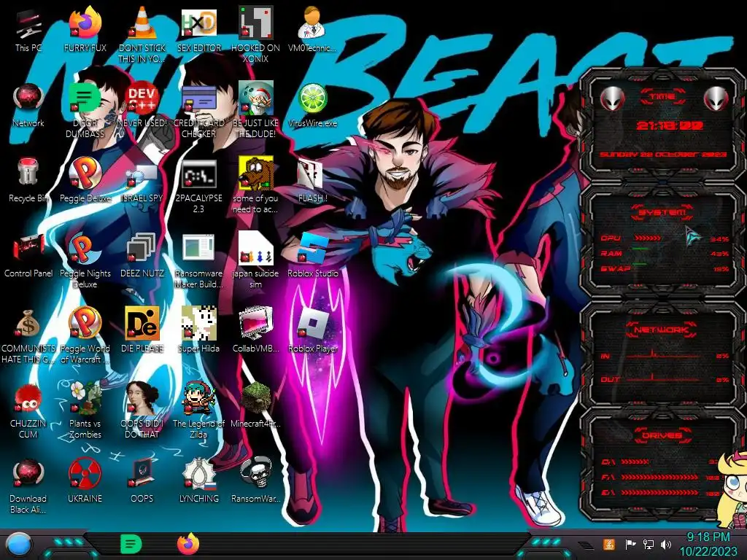747x560 pixels.
Task: Open the network tray icon
Action: (x=649, y=544)
